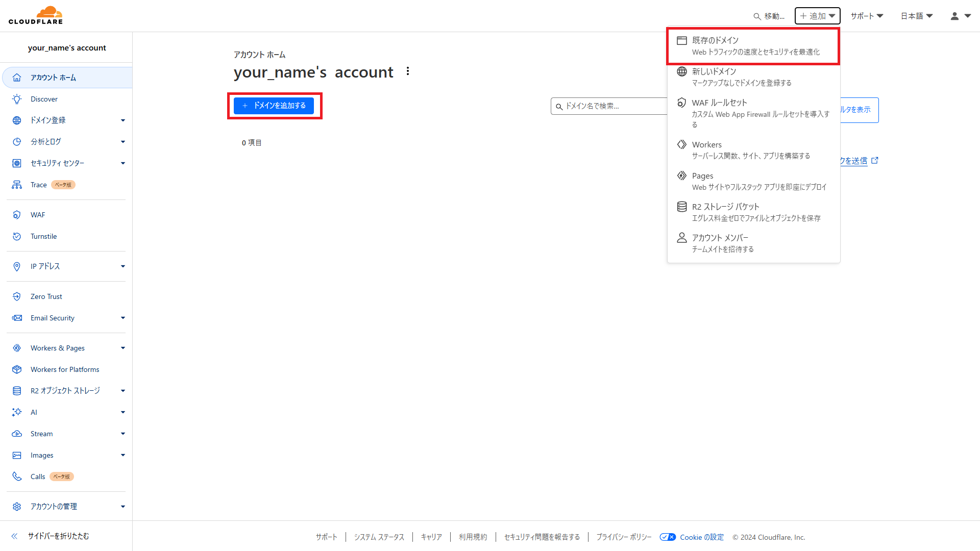This screenshot has height=551, width=980.
Task: Open the Trace sidebar item
Action: tap(39, 185)
